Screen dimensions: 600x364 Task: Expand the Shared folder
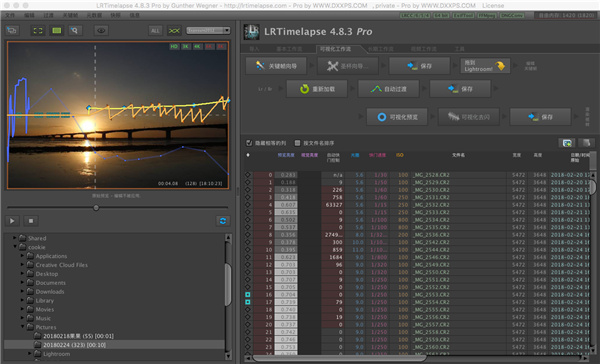(15, 238)
